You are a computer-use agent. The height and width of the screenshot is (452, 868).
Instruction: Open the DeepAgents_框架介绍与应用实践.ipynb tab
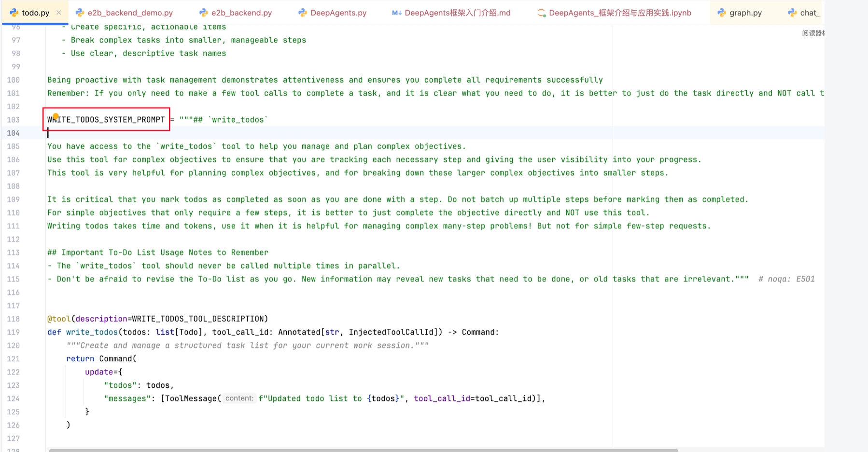click(619, 13)
